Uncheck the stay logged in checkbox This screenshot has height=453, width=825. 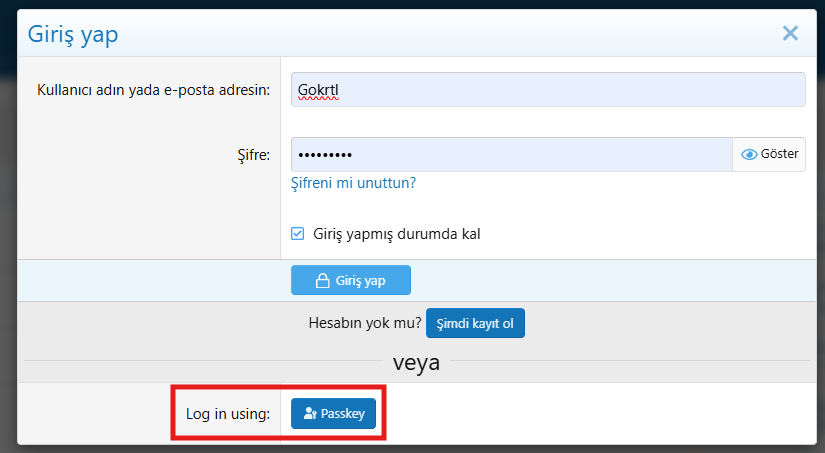(297, 234)
